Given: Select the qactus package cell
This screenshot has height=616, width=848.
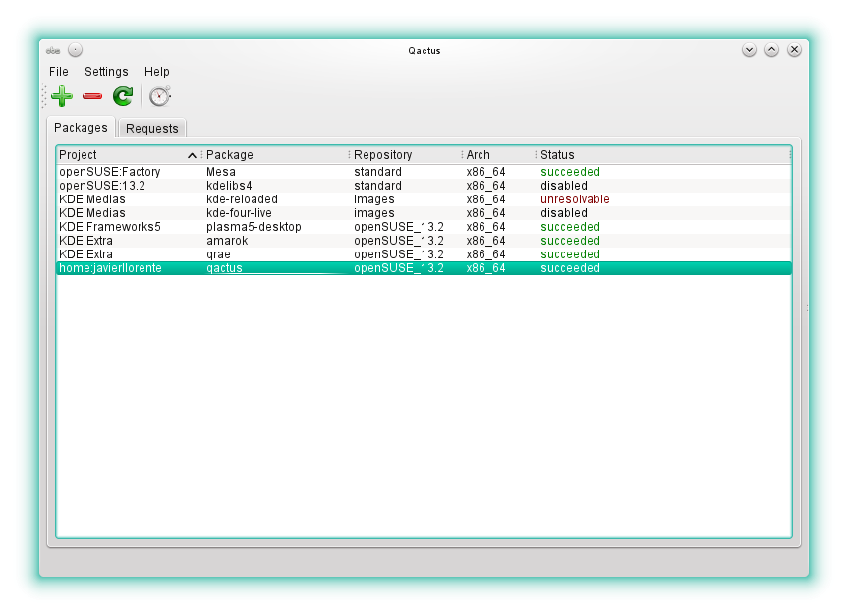Looking at the screenshot, I should [x=224, y=268].
